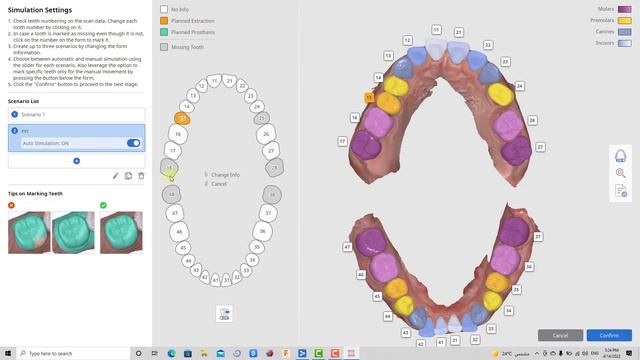Select tooth 44 on the tooth form chart
Viewport: 640px width, 360px height.
[188, 260]
